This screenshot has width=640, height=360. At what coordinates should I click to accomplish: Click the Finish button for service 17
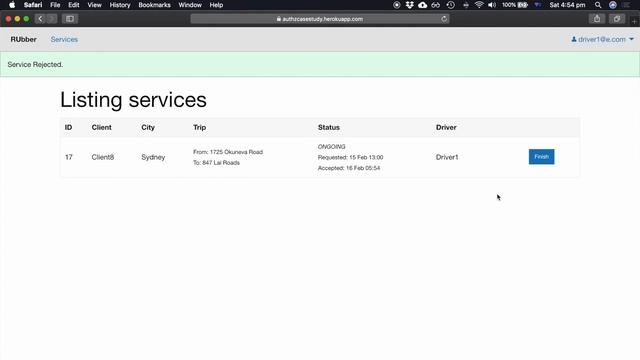[541, 157]
